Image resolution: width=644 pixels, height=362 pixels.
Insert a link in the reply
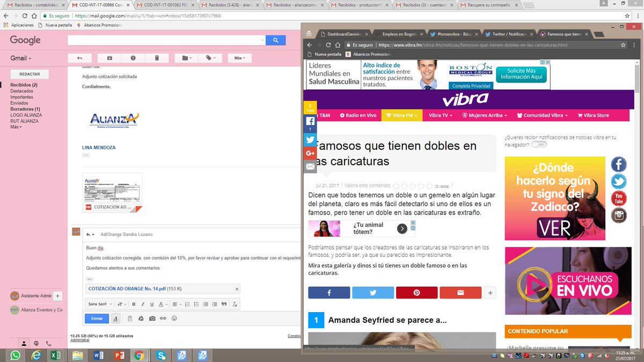[163, 319]
